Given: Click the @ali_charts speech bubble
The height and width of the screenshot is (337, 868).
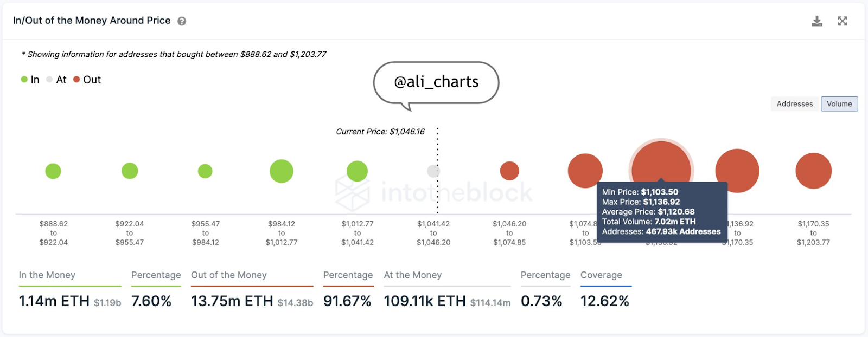Looking at the screenshot, I should [x=436, y=82].
